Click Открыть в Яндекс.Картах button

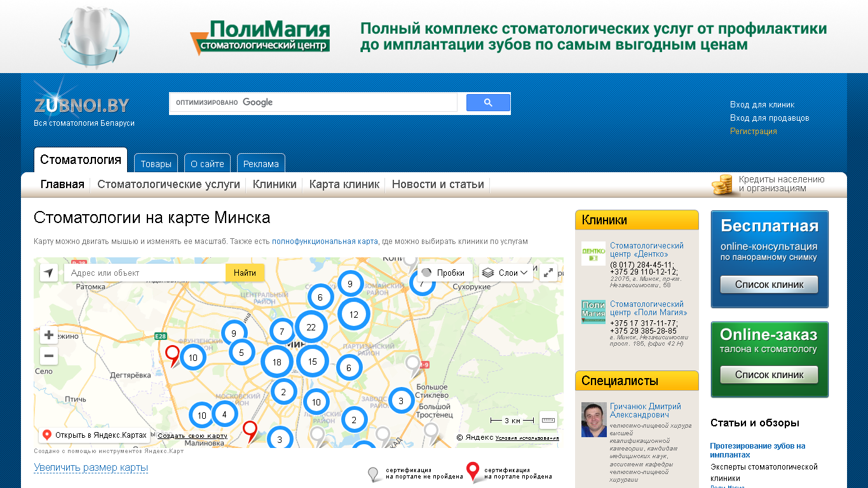[95, 435]
